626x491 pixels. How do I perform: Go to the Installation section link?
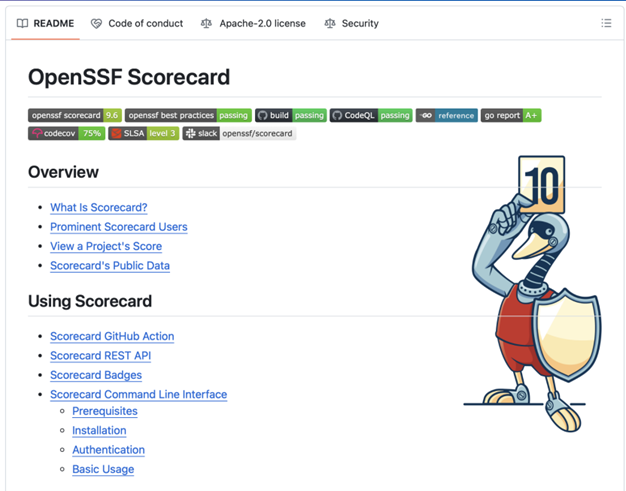tap(99, 430)
